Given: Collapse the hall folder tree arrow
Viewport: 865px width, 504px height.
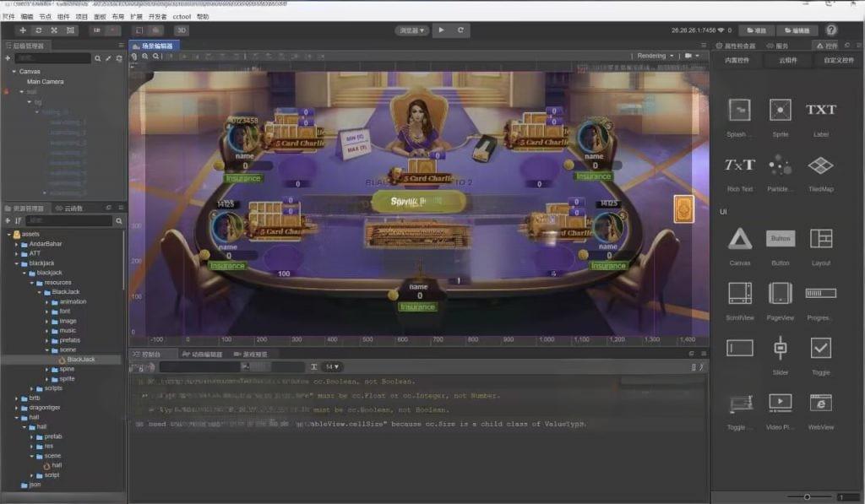Looking at the screenshot, I should (x=17, y=417).
